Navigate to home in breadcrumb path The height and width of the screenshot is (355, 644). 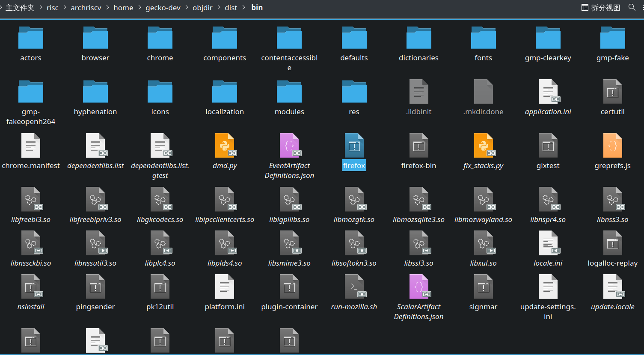123,8
